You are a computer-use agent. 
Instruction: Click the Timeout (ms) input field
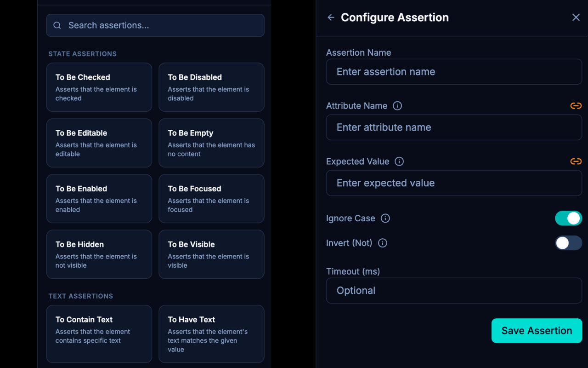click(x=454, y=291)
